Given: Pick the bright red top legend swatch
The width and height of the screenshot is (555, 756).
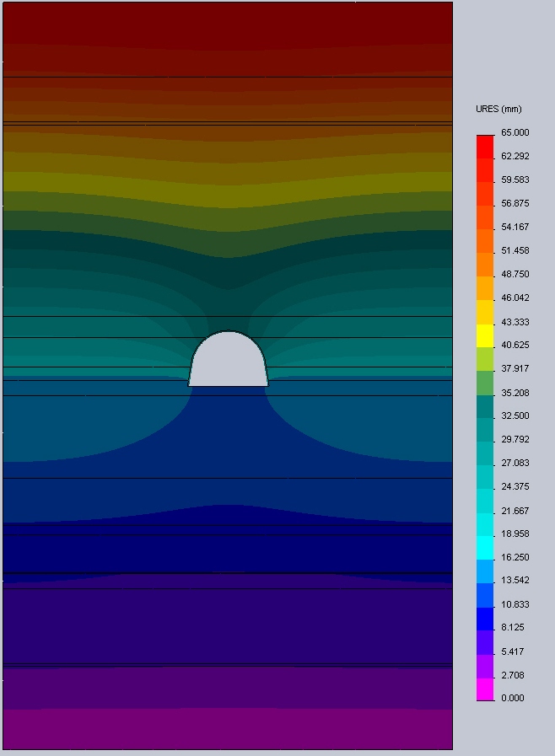Looking at the screenshot, I should [485, 147].
